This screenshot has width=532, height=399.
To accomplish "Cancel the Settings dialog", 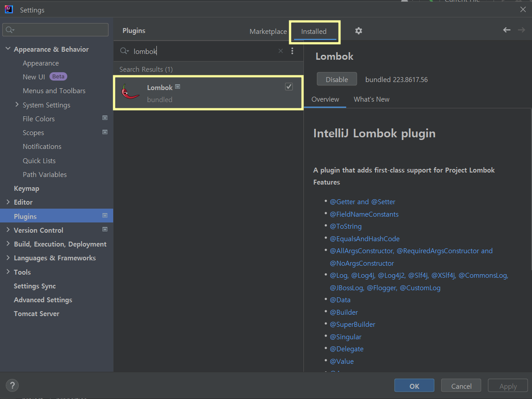I will pyautogui.click(x=461, y=386).
